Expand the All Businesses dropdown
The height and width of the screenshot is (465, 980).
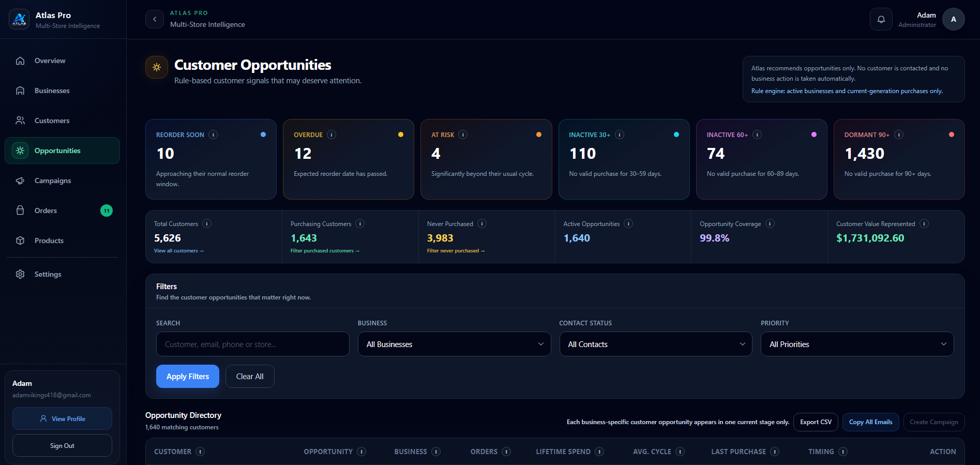[454, 344]
